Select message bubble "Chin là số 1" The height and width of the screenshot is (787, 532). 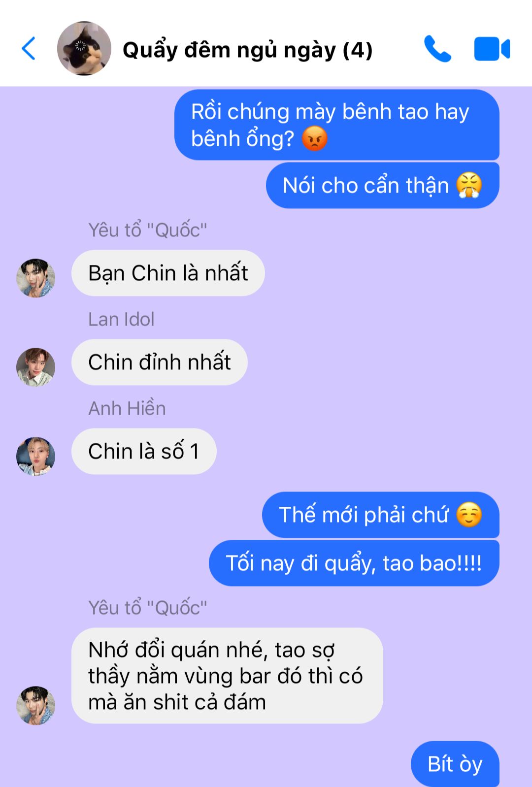pyautogui.click(x=144, y=452)
